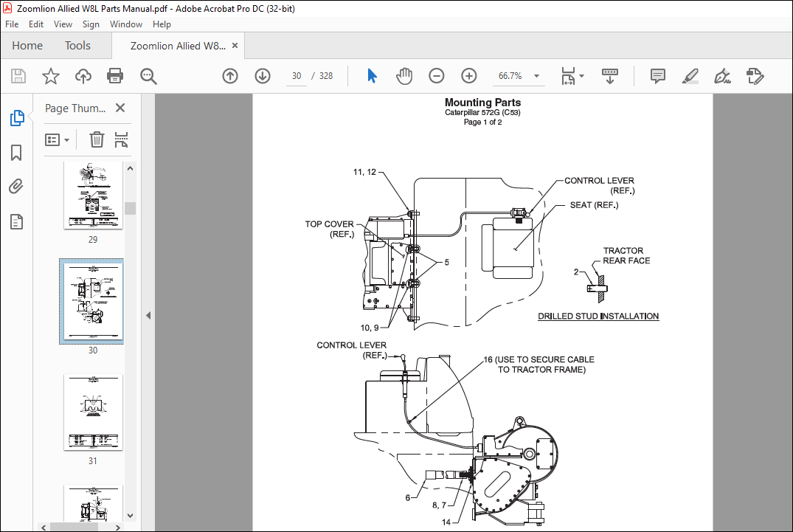Viewport: 793px width, 532px height.
Task: Activate the Selection arrow tool
Action: pos(372,76)
